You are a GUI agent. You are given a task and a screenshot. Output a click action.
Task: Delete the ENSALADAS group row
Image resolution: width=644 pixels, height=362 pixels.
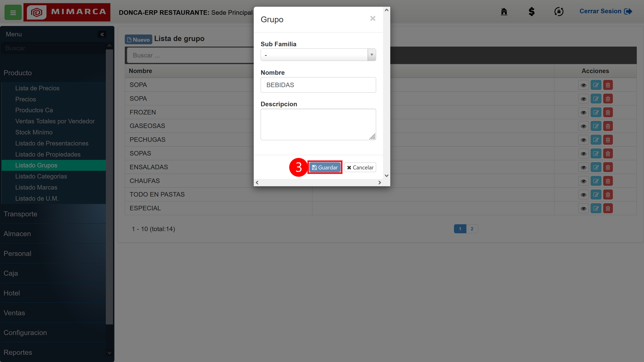[x=608, y=167]
